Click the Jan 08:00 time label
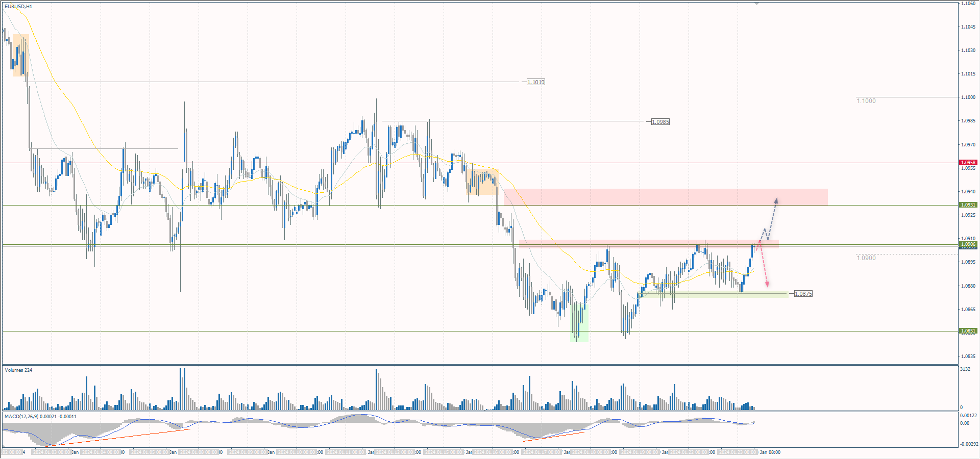 click(x=770, y=452)
